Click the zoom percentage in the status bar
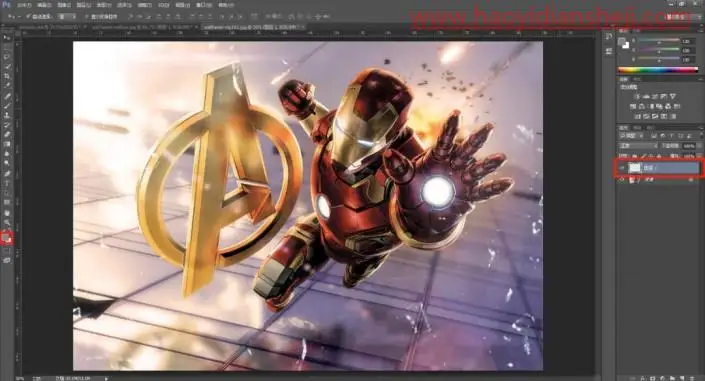The height and width of the screenshot is (381, 705). click(x=20, y=378)
